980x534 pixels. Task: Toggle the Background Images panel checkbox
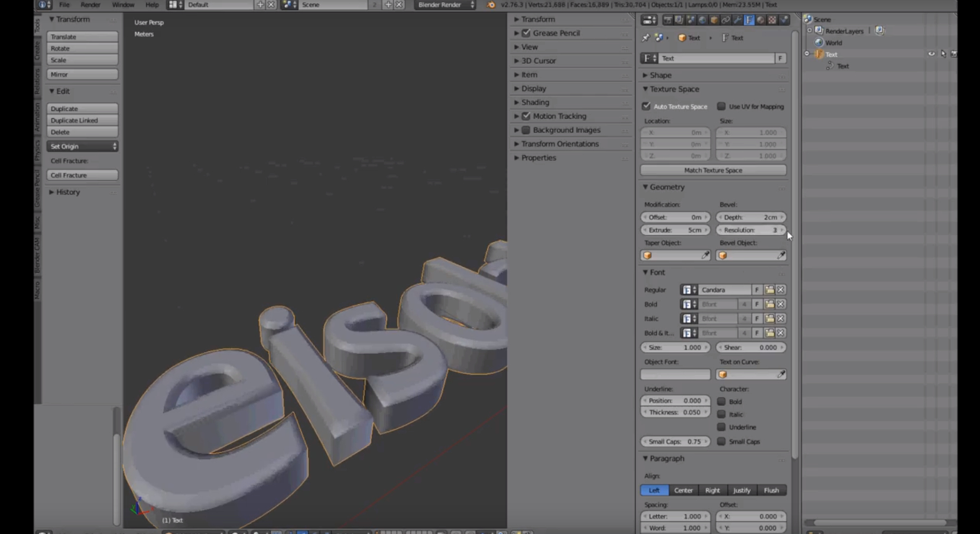click(x=526, y=130)
